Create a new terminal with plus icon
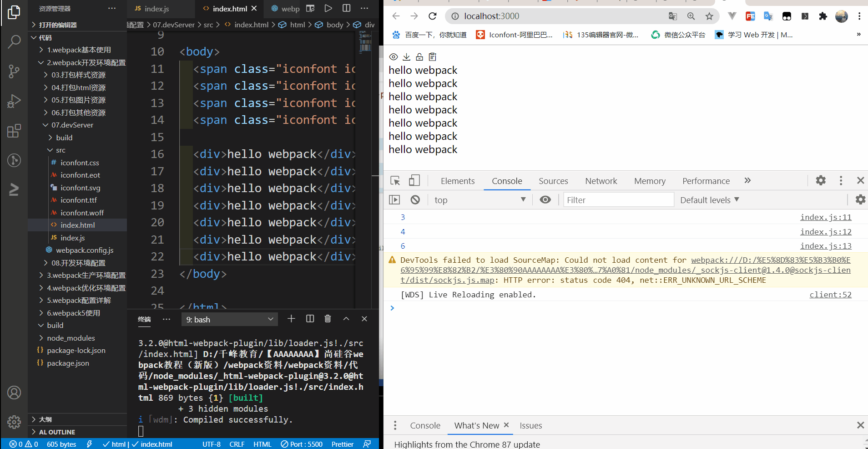The image size is (868, 449). 292,319
